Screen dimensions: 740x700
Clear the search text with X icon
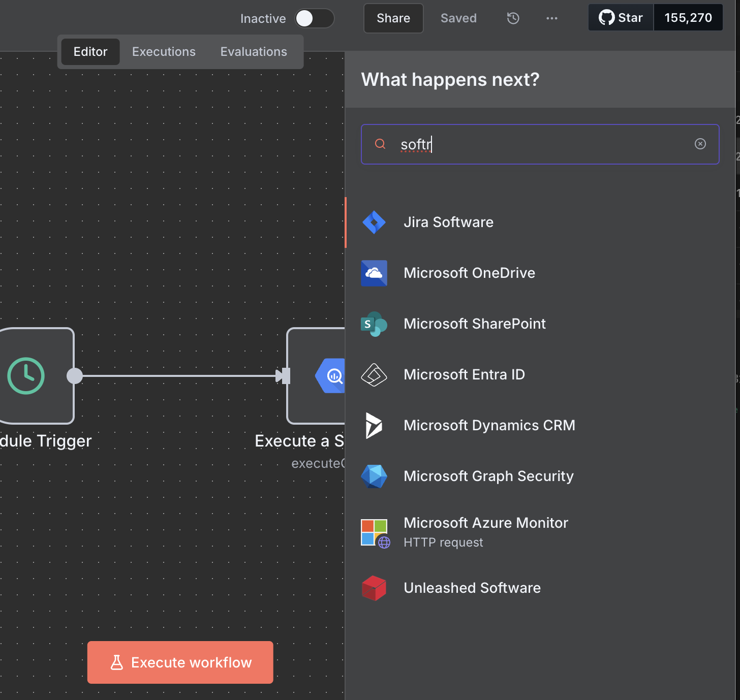[x=700, y=144]
